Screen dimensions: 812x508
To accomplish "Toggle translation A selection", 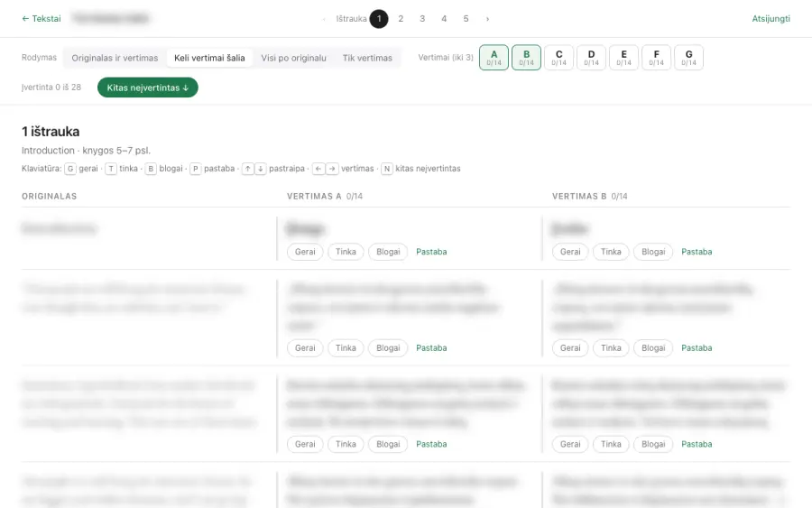I will (x=494, y=58).
